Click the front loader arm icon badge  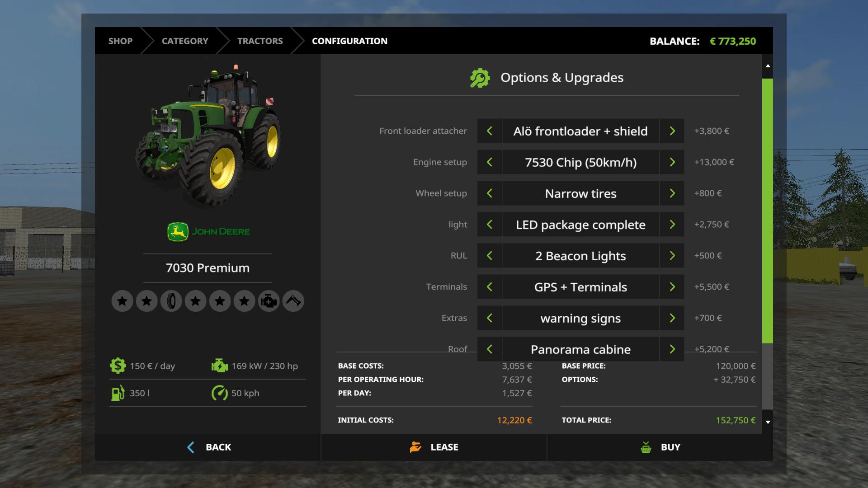293,301
